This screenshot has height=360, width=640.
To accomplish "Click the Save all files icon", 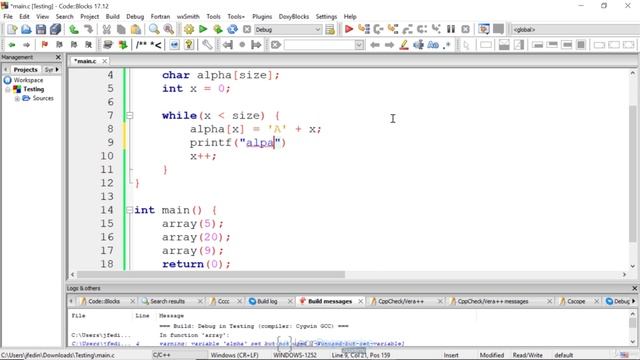I will [56, 29].
